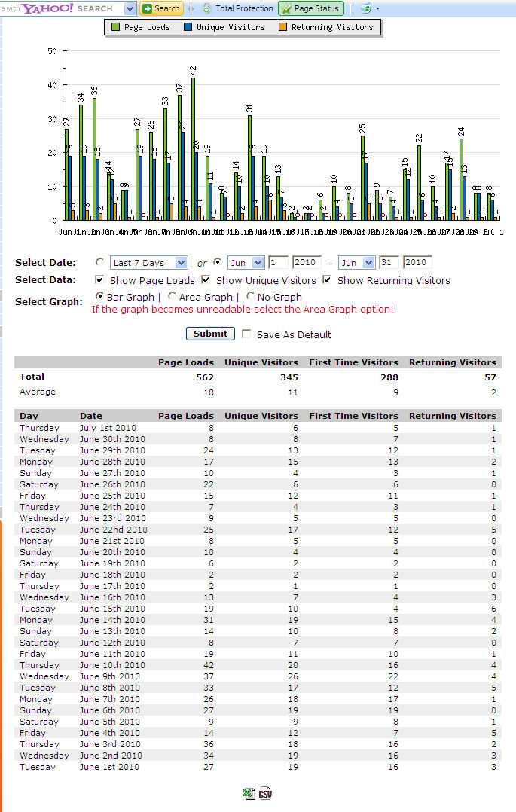Click the end day field showing 31
516x812 pixels.
pos(388,263)
